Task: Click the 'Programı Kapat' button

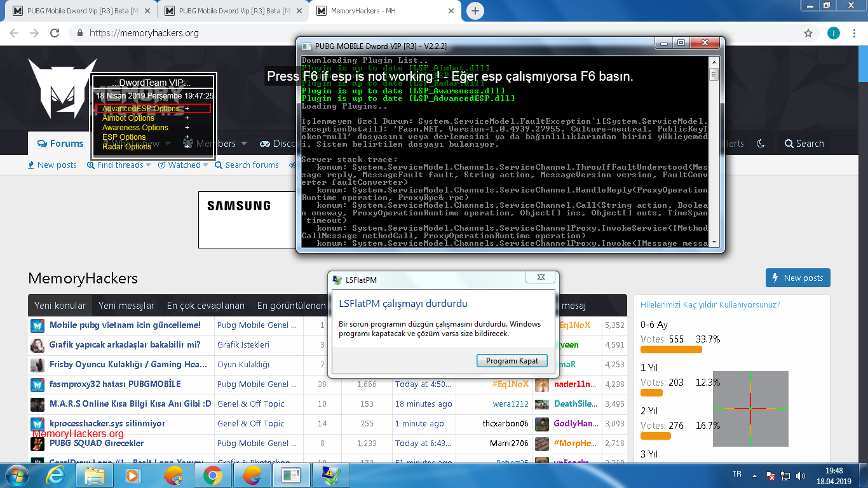Action: (512, 360)
